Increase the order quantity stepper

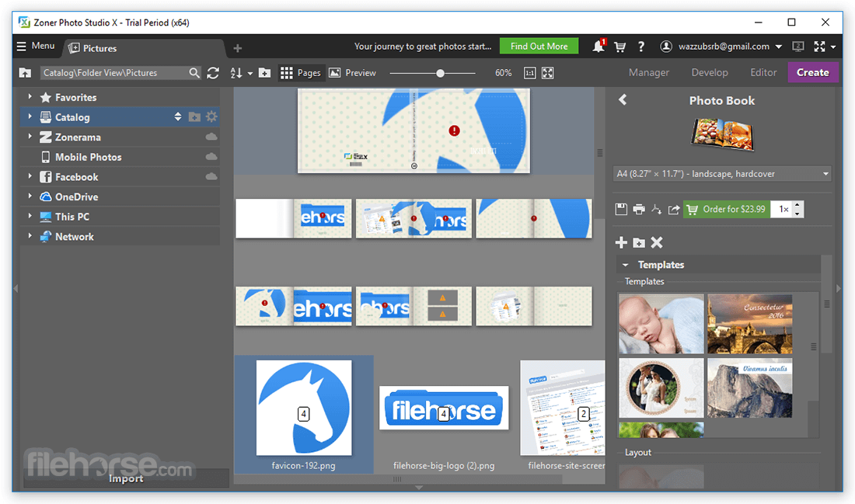point(797,205)
